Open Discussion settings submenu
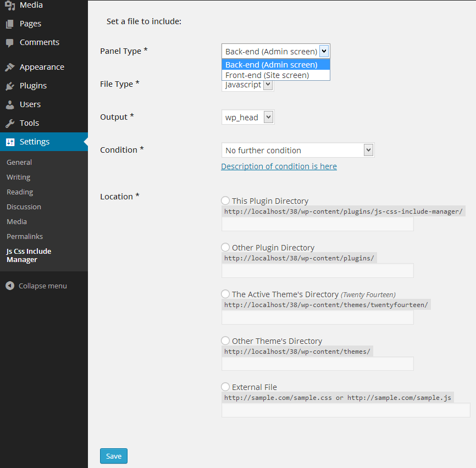The image size is (476, 468). point(24,207)
